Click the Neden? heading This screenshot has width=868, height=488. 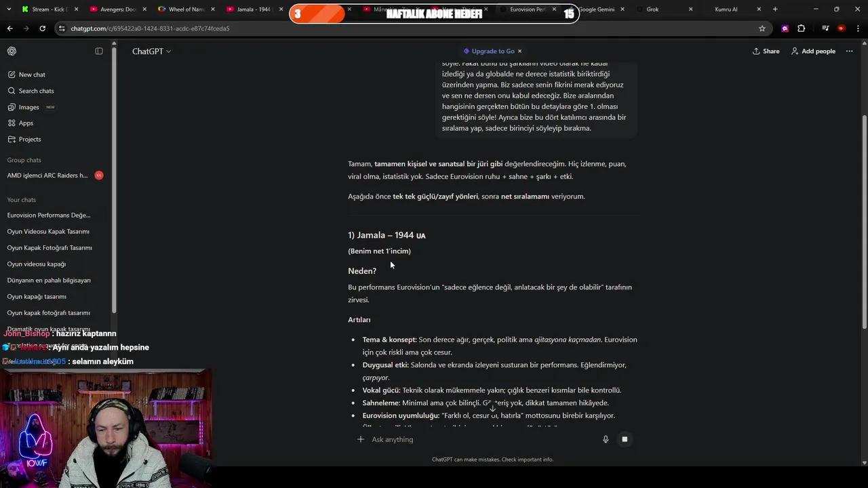point(362,271)
